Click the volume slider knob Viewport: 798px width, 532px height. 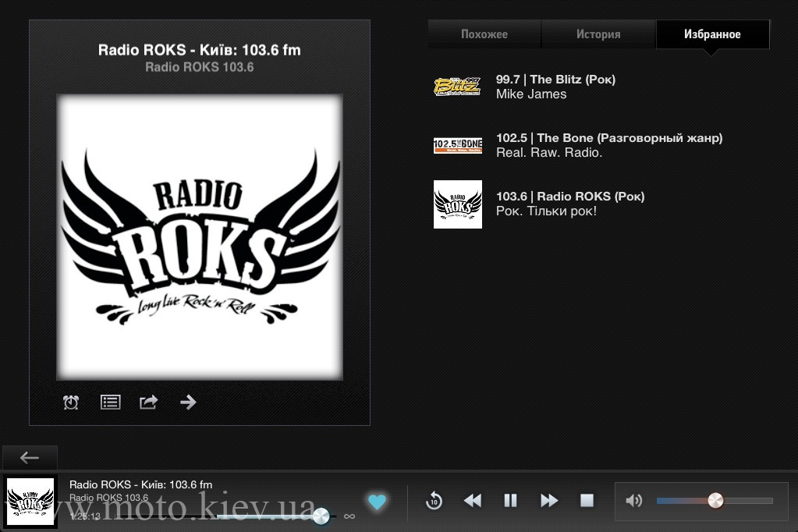[715, 501]
